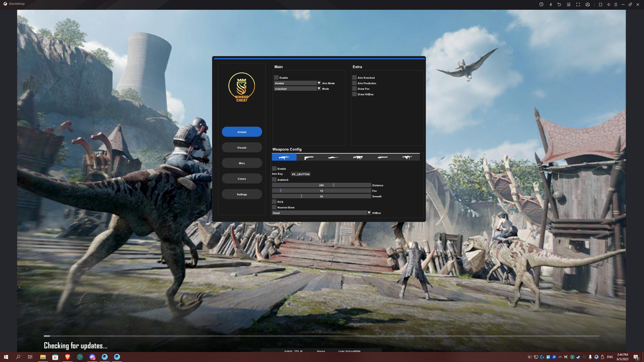The image size is (644, 362).
Task: Pin the Gameloop window on top
Action: (x=609, y=4)
